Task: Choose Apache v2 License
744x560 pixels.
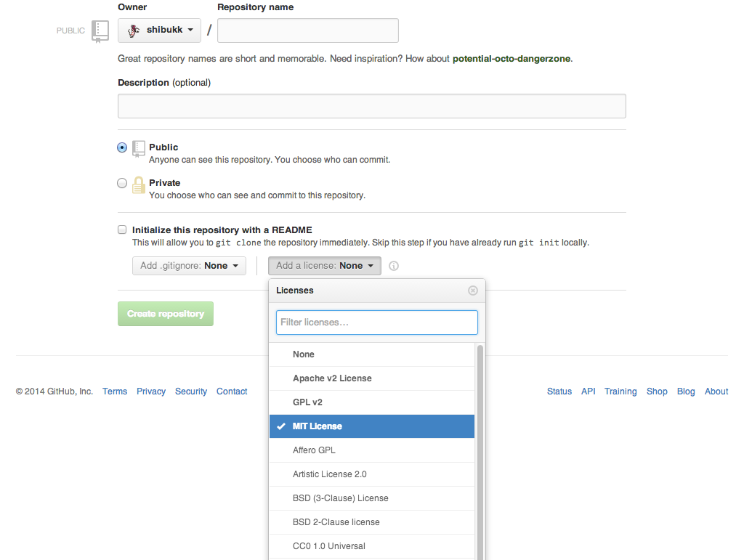Action: pyautogui.click(x=371, y=378)
